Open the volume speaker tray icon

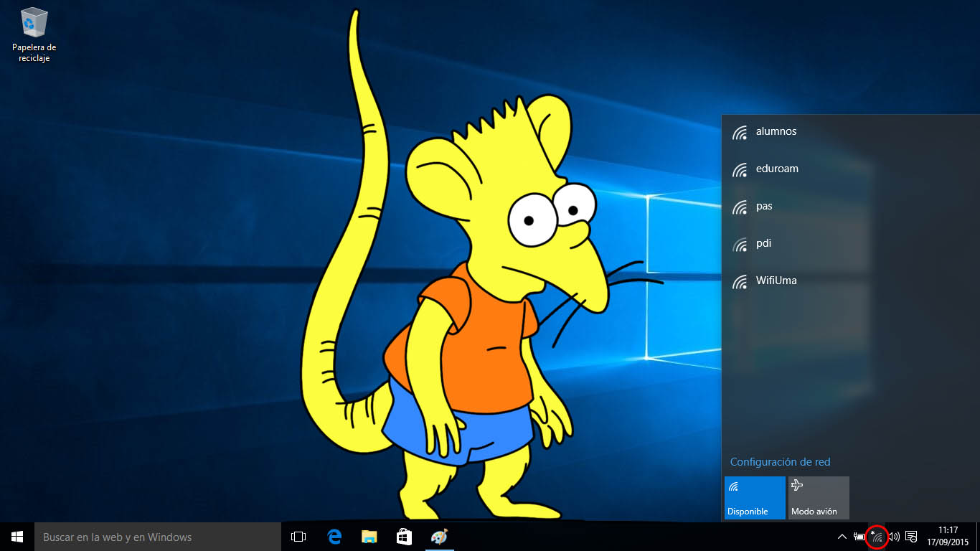[894, 537]
